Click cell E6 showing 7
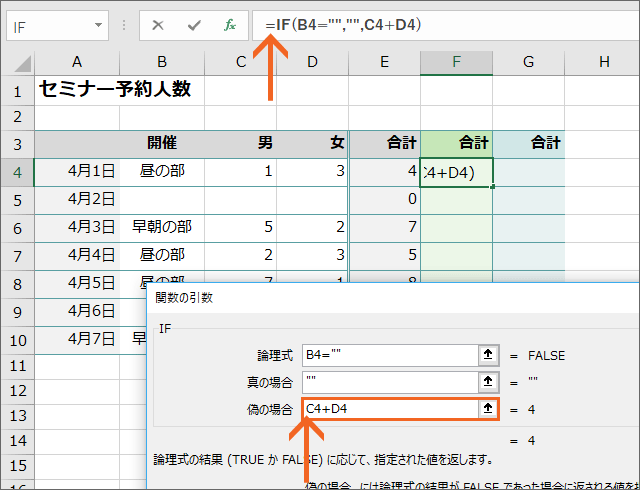This screenshot has width=640, height=490. pyautogui.click(x=385, y=227)
